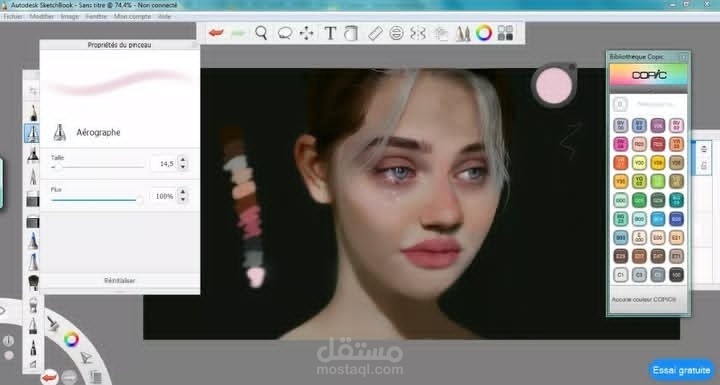
Task: Open the Fichier menu
Action: [x=13, y=17]
